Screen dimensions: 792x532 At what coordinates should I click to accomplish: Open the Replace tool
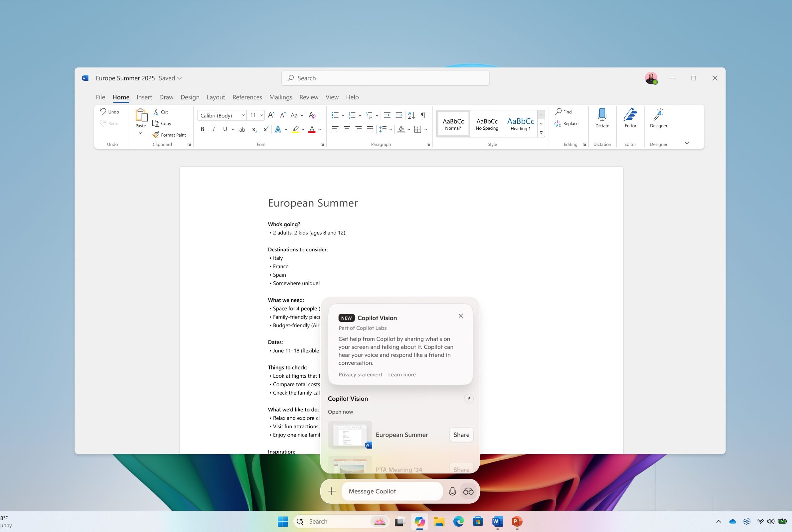click(566, 123)
